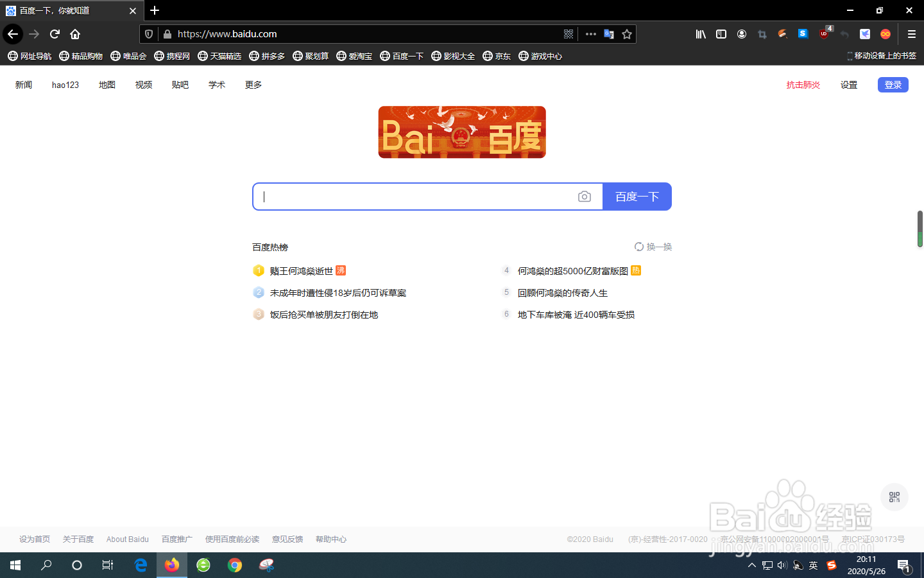Close the Baidu tab
The width and height of the screenshot is (924, 578).
[133, 11]
